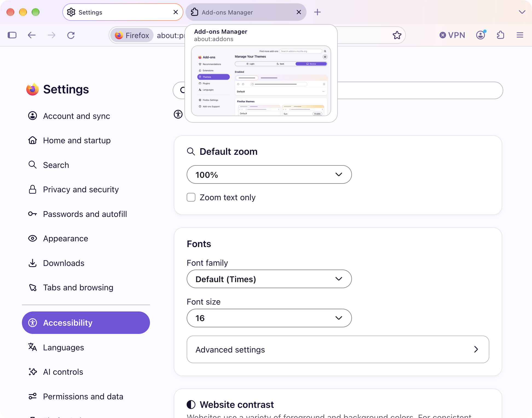Reload the current page

coord(71,35)
